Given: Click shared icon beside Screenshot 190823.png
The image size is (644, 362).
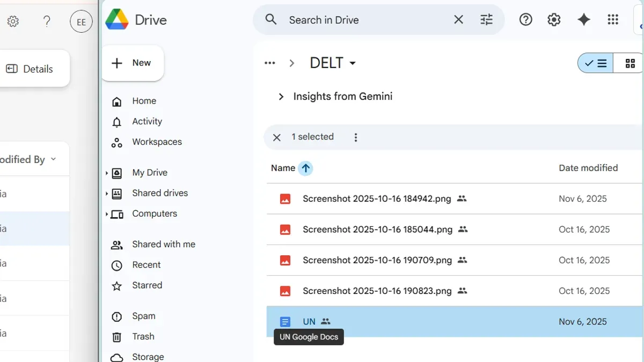Looking at the screenshot, I should coord(462,291).
